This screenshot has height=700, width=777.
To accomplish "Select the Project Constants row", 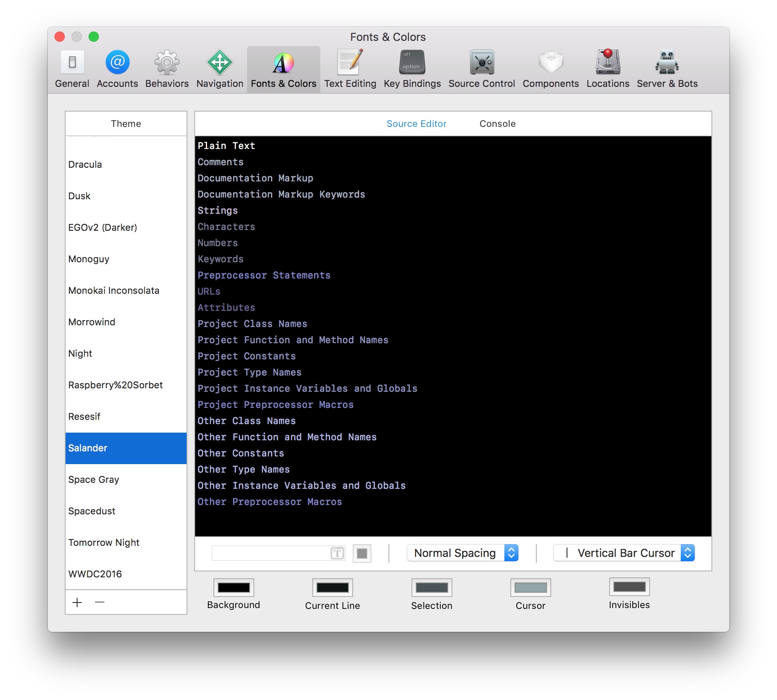I will [453, 356].
